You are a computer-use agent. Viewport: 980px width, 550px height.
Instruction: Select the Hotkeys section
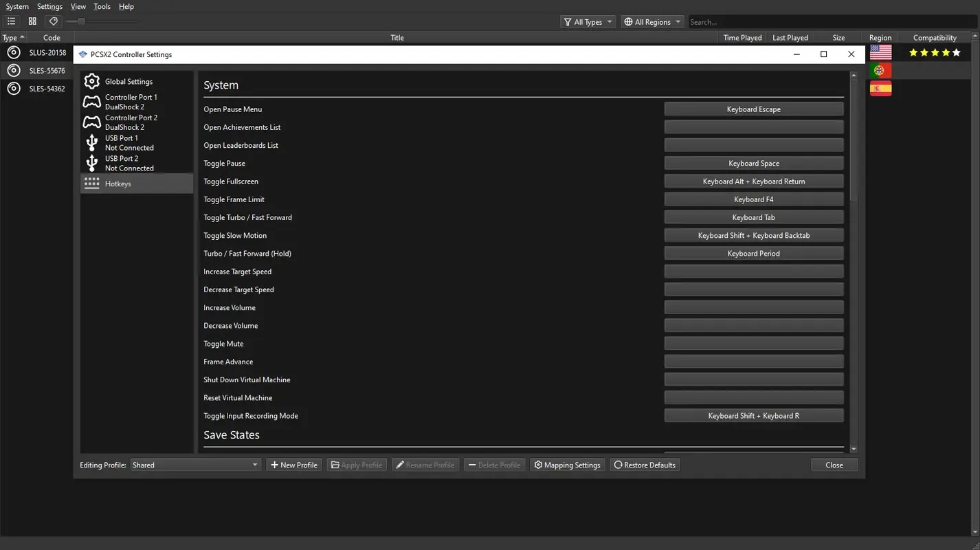[x=118, y=184]
